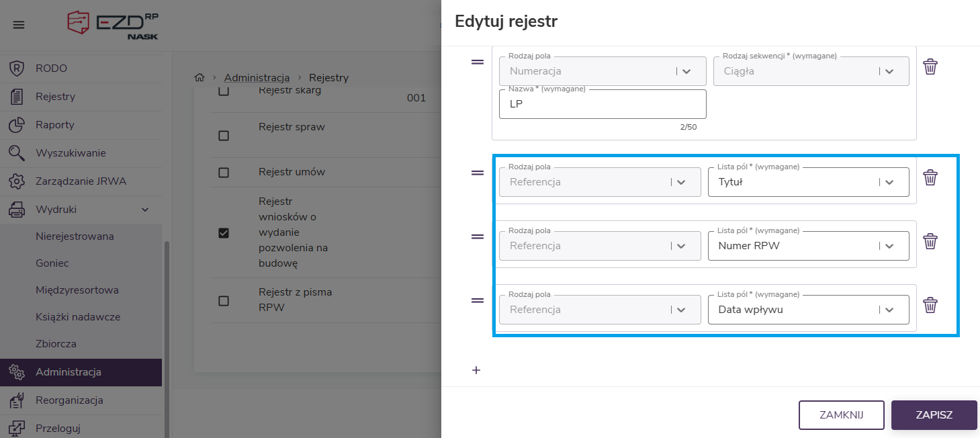
Task: Click the home breadcrumb icon
Action: tap(199, 77)
